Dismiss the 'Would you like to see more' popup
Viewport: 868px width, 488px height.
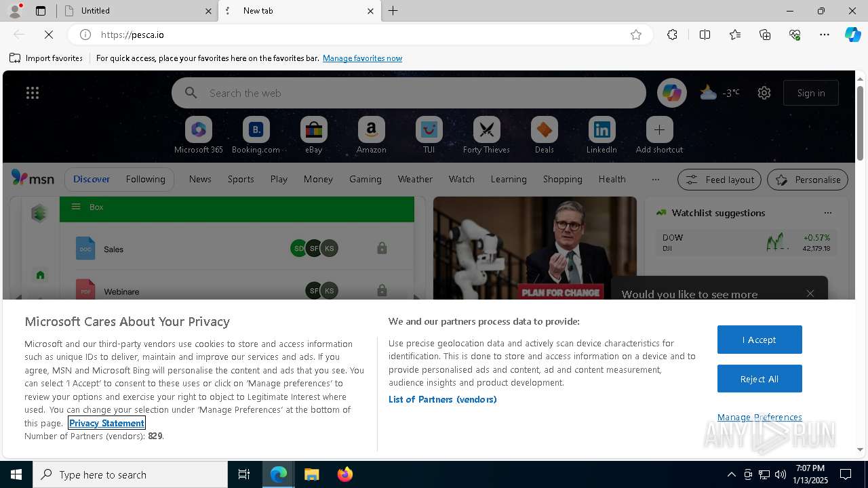pos(810,293)
